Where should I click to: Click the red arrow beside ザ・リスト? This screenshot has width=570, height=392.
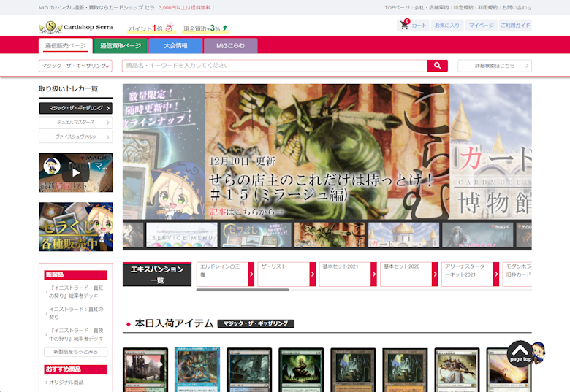(313, 274)
